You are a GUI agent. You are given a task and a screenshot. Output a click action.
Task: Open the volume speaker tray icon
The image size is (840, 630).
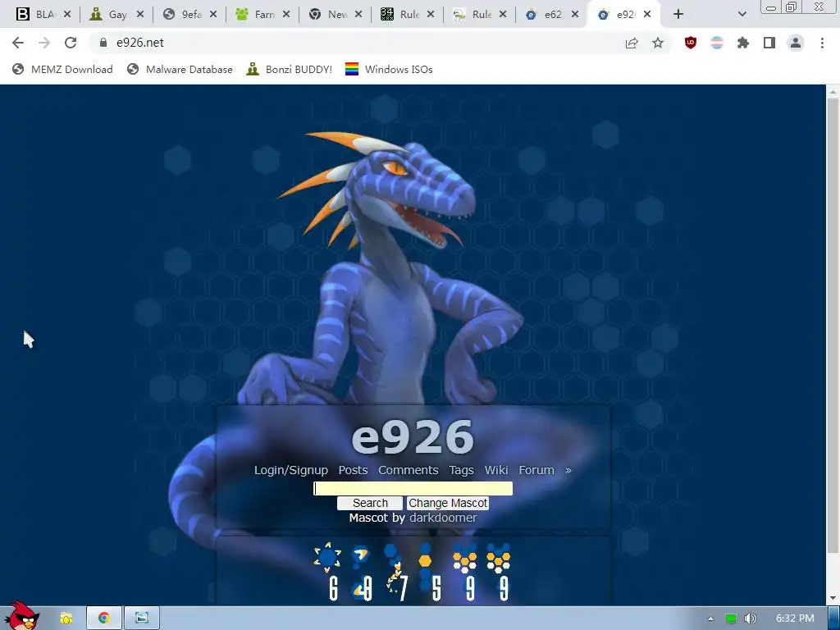tap(751, 619)
